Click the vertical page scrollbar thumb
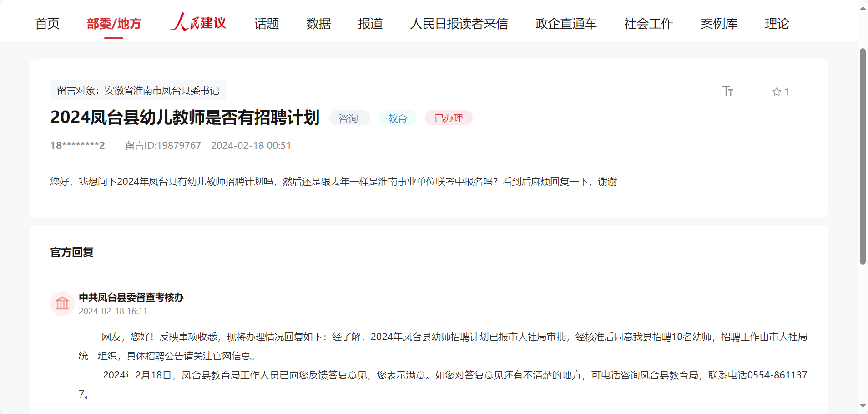The height and width of the screenshot is (414, 868). (863, 156)
